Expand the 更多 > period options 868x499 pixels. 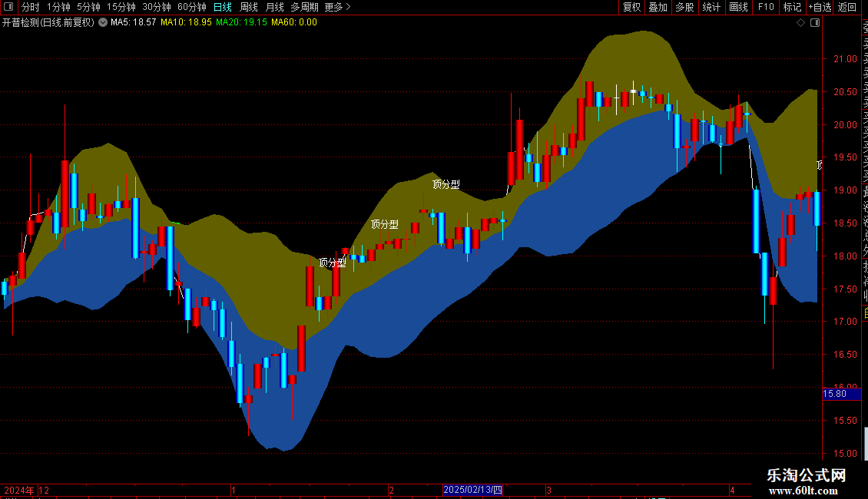pos(337,7)
